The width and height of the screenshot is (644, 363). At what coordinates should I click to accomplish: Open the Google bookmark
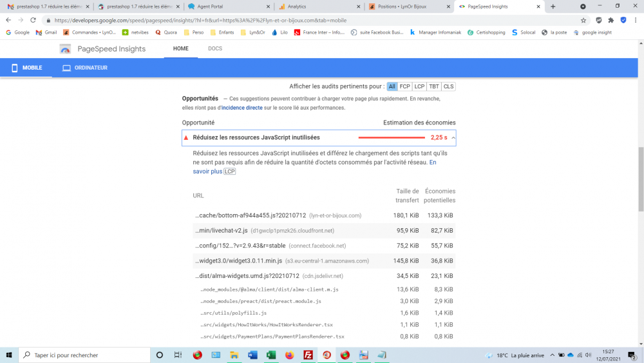coord(17,32)
